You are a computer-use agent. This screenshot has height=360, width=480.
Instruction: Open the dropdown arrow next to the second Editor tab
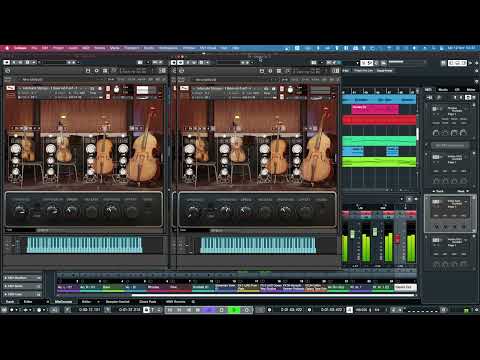click(98, 301)
